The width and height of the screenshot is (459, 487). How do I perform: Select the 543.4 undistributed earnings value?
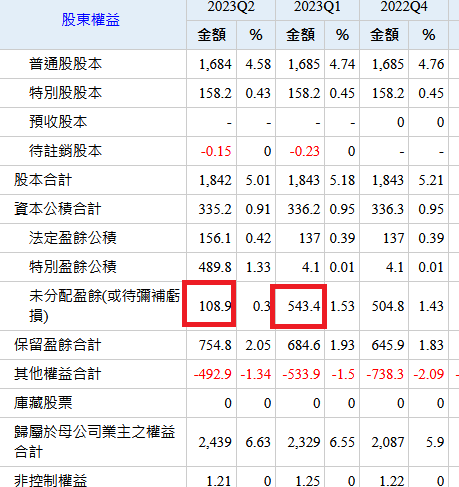click(304, 306)
